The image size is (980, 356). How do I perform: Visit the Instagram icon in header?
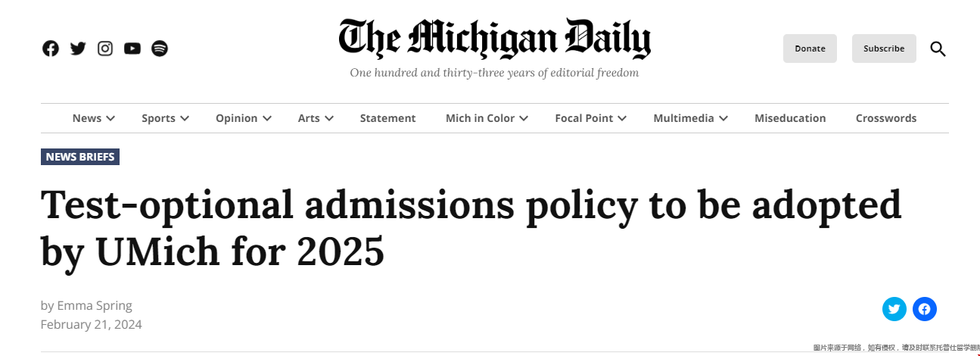coord(105,48)
